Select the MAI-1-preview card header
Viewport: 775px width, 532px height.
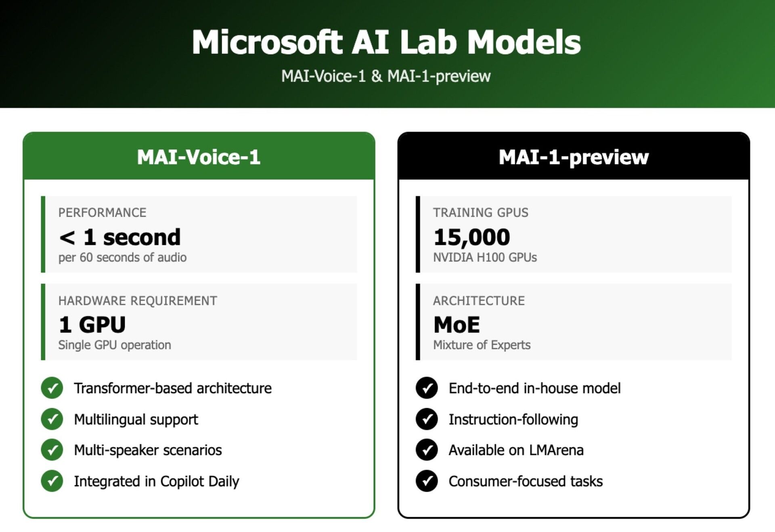[x=574, y=156]
